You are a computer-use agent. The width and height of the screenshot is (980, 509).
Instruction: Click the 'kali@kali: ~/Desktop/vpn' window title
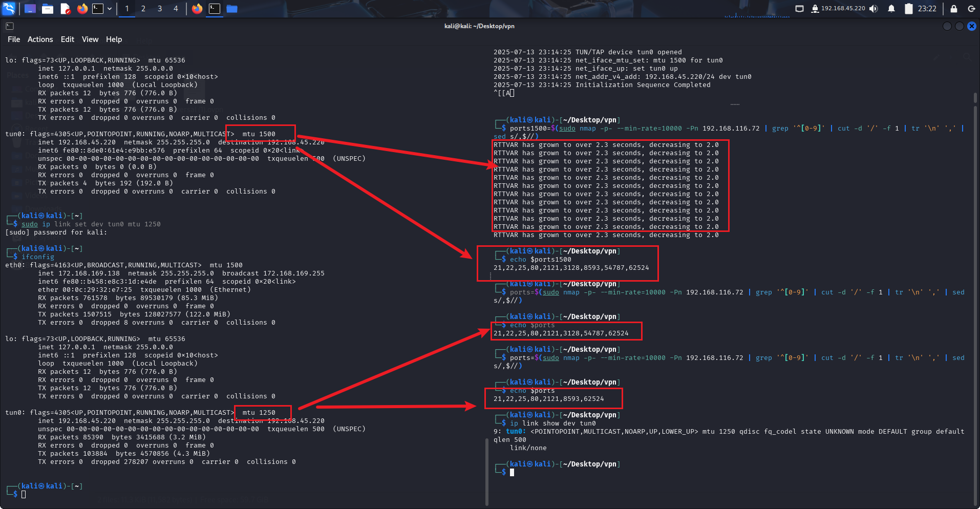[479, 26]
